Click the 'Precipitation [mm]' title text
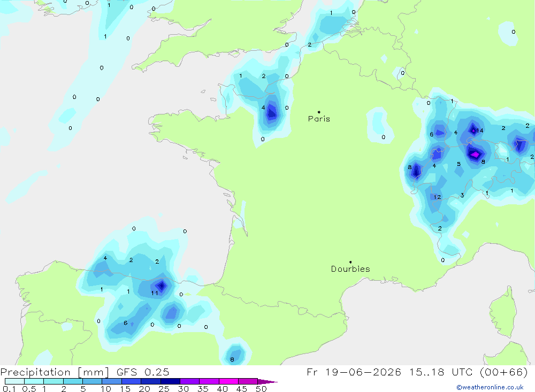Viewport: 535px width, 392px height. tap(55, 372)
